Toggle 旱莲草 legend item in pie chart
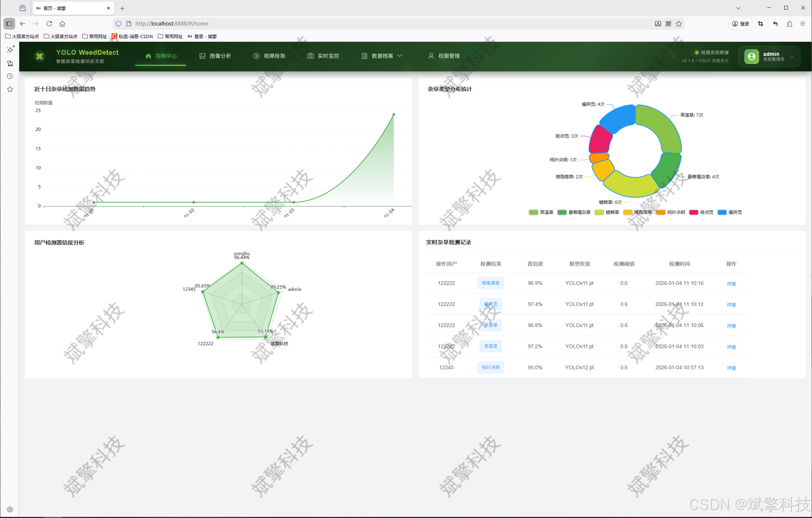 (x=541, y=212)
